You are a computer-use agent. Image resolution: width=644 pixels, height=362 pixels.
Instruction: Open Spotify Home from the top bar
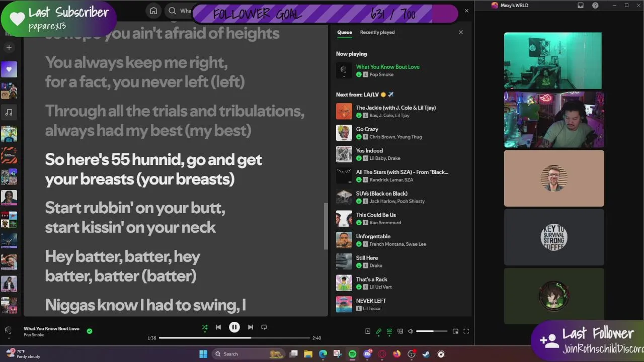pyautogui.click(x=153, y=11)
